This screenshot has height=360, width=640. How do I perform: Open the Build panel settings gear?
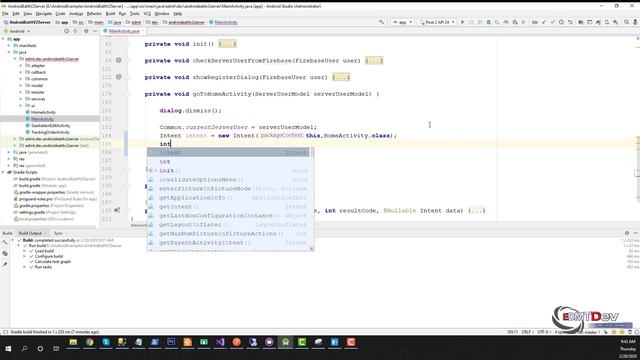(x=627, y=233)
